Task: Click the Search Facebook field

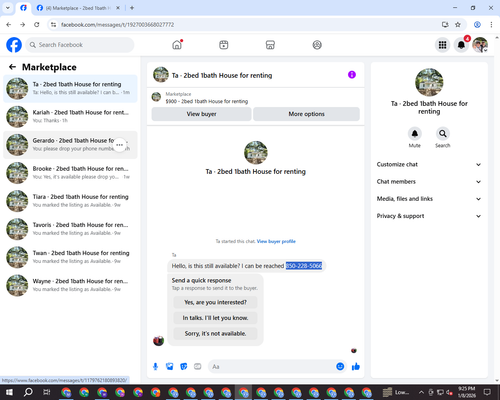Action: [80, 45]
